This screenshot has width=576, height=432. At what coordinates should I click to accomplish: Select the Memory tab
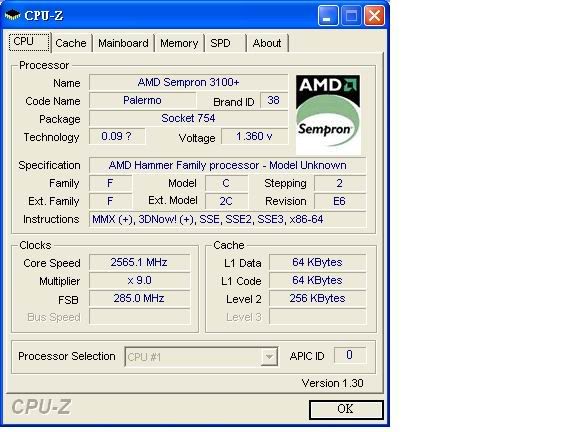[x=179, y=43]
